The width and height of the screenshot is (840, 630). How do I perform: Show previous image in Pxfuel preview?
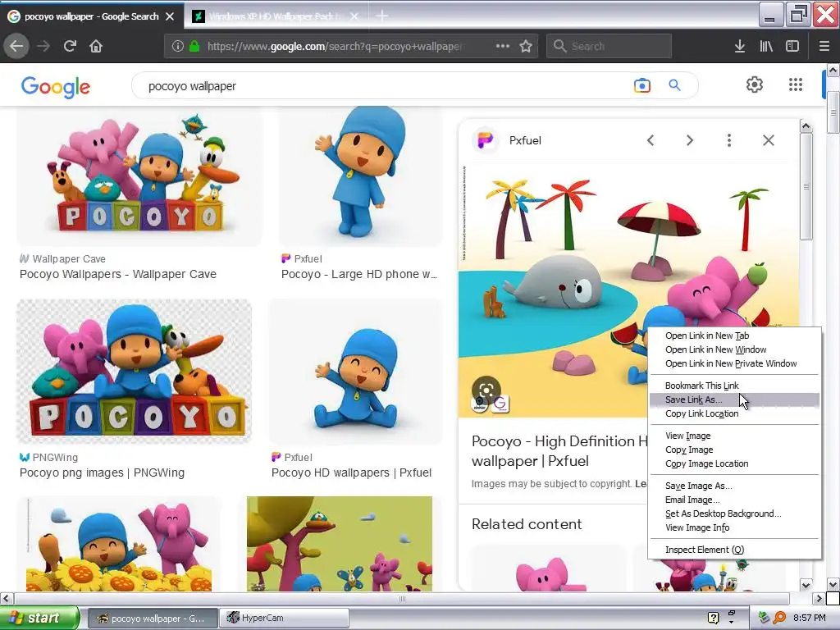tap(651, 140)
